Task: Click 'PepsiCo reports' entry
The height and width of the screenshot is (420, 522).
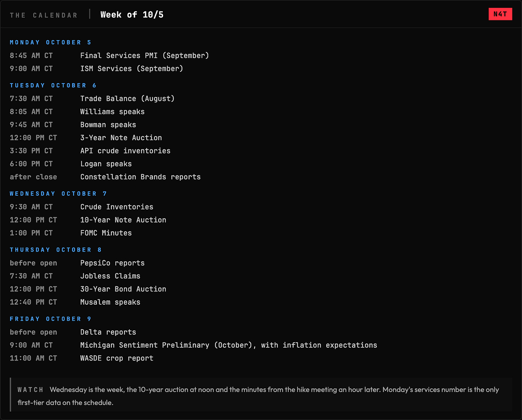Action: pos(113,263)
